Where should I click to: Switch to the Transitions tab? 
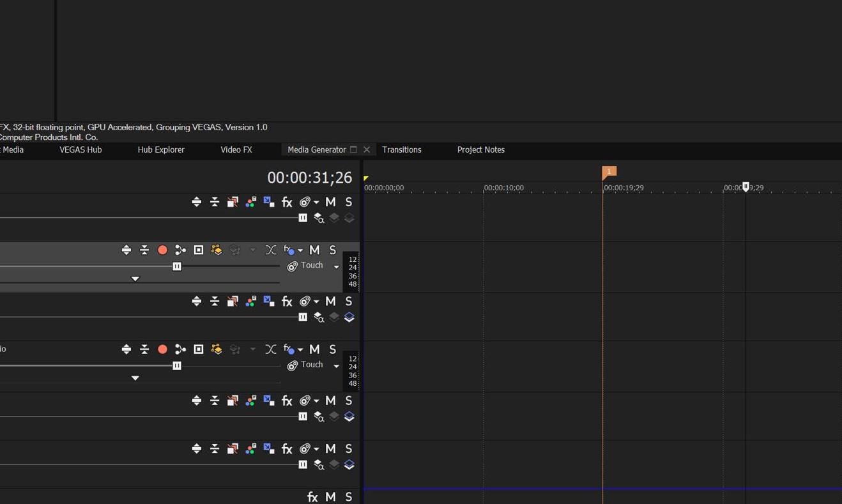[x=402, y=149]
